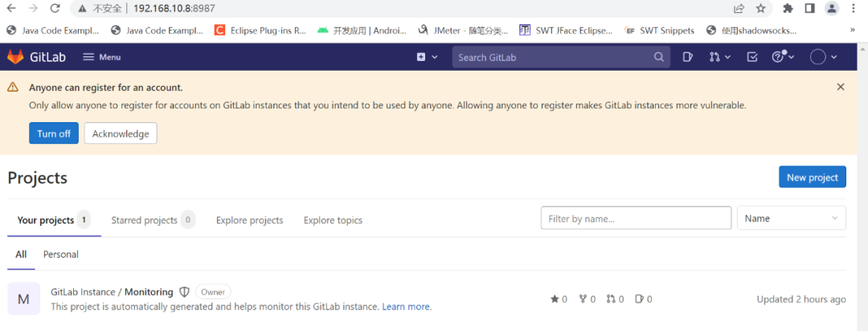The height and width of the screenshot is (331, 868).
Task: Open the Issues icon in navbar
Action: (688, 57)
